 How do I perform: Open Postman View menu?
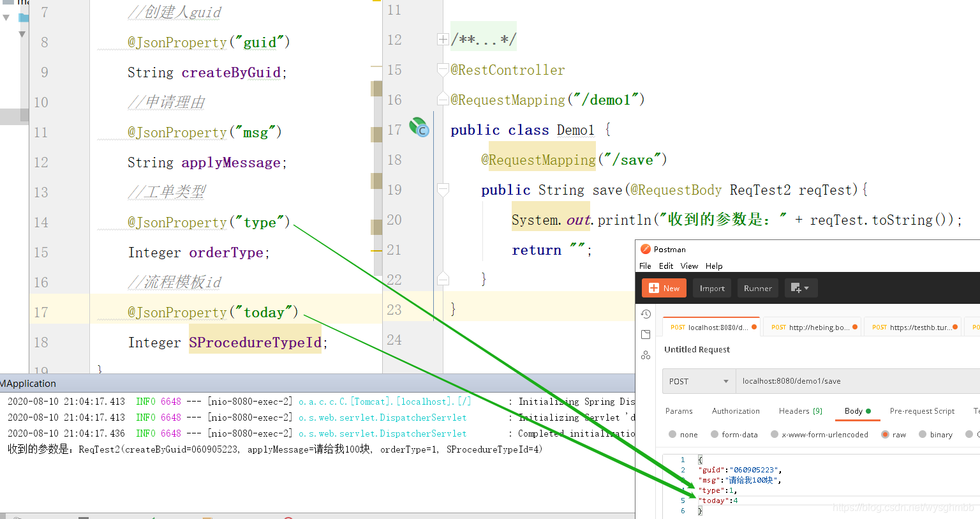689,266
